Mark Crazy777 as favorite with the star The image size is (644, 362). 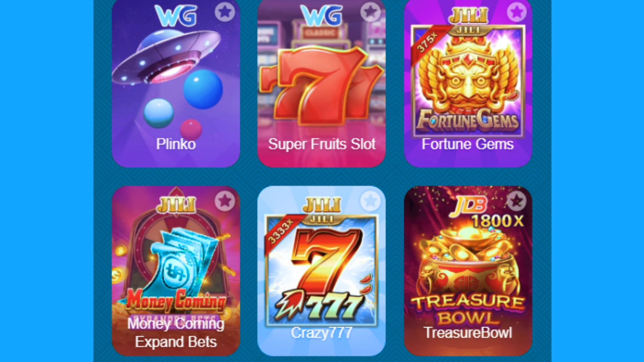[x=370, y=201]
